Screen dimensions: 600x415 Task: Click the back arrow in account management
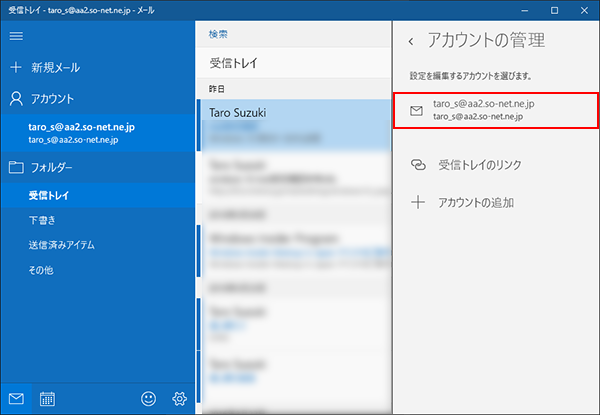[x=411, y=42]
